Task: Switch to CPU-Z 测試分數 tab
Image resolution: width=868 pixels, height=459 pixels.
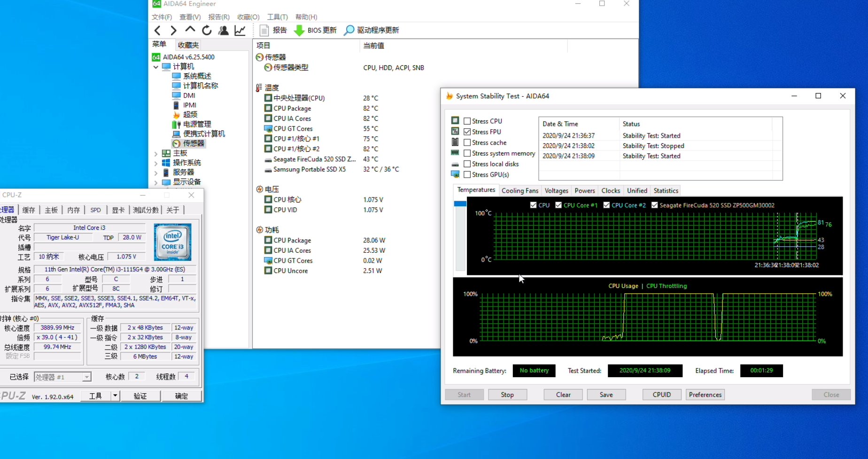Action: point(146,210)
